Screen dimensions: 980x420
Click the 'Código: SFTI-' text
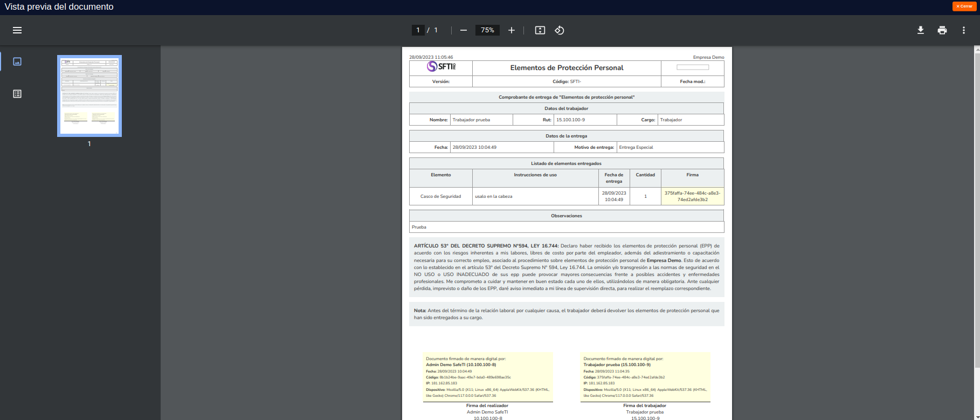pos(567,81)
